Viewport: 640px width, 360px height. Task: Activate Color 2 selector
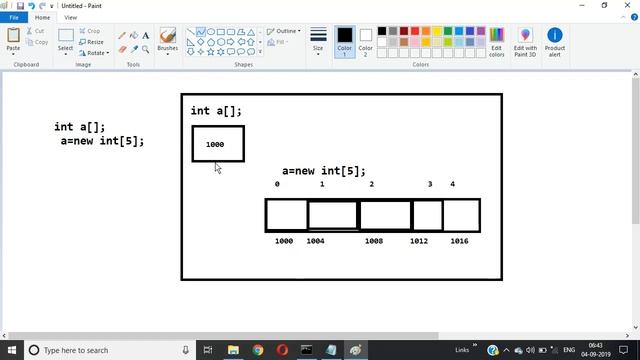click(365, 42)
